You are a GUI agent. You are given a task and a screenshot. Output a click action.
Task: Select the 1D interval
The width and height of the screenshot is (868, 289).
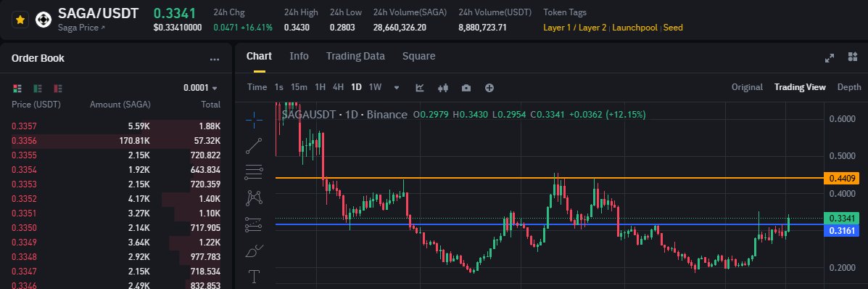[357, 87]
